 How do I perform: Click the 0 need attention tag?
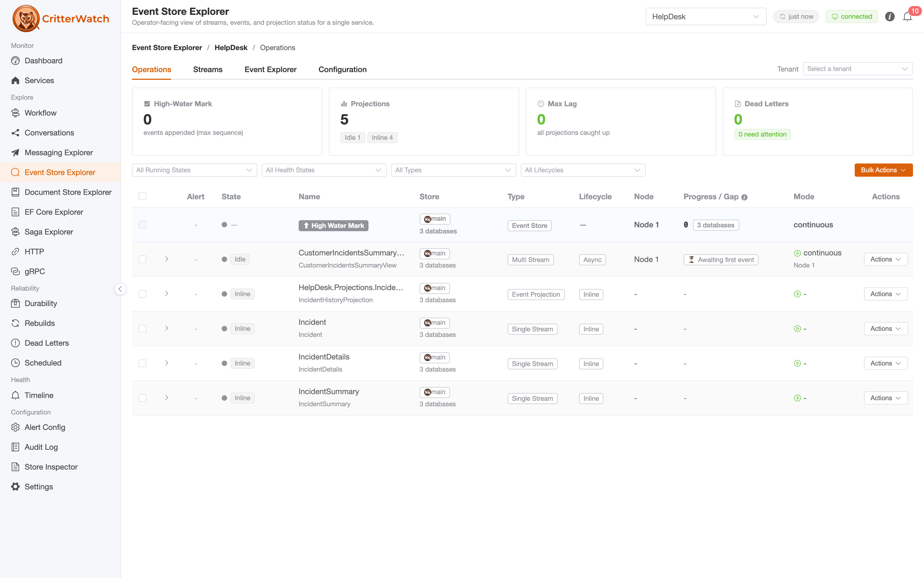[762, 135]
